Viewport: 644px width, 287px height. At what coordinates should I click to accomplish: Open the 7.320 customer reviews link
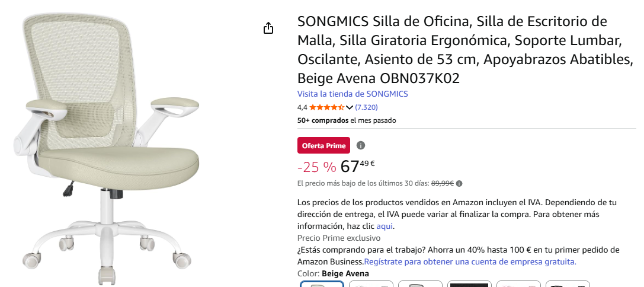(366, 107)
